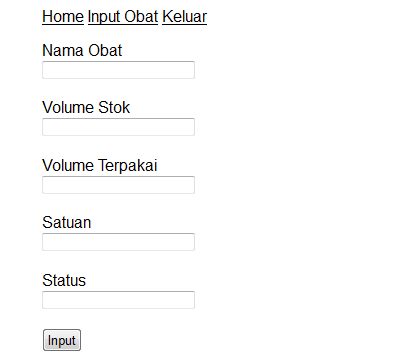The width and height of the screenshot is (408, 360).
Task: Submit the form with Input button
Action: tap(62, 340)
